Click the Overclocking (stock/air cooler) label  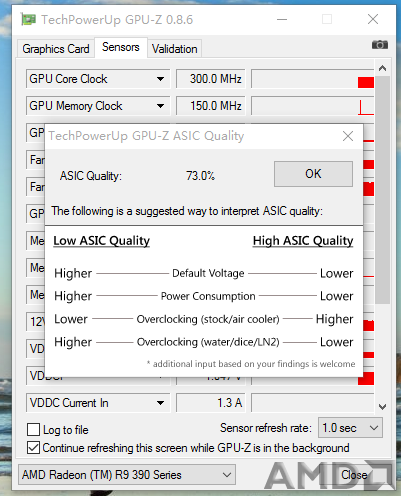tap(208, 319)
